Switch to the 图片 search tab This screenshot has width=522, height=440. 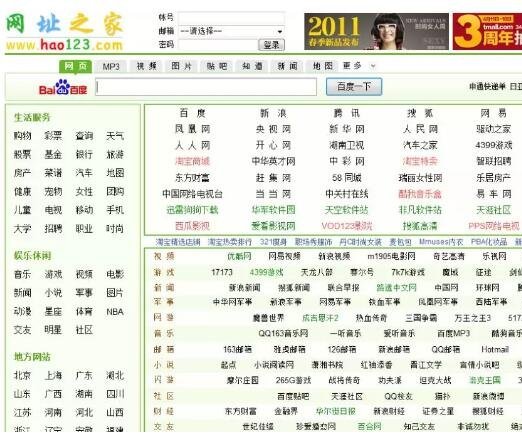coord(182,66)
